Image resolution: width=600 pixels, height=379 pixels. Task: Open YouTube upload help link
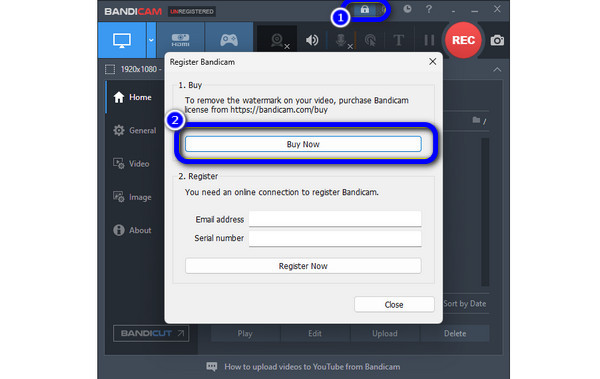point(312,367)
